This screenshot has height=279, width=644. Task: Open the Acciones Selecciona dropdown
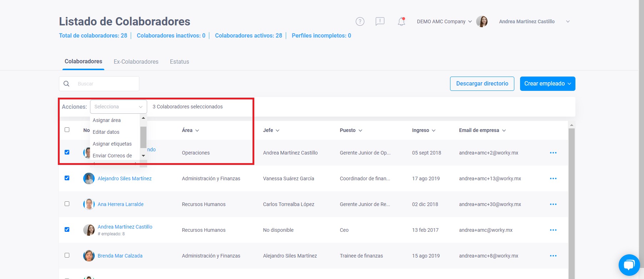click(x=119, y=107)
